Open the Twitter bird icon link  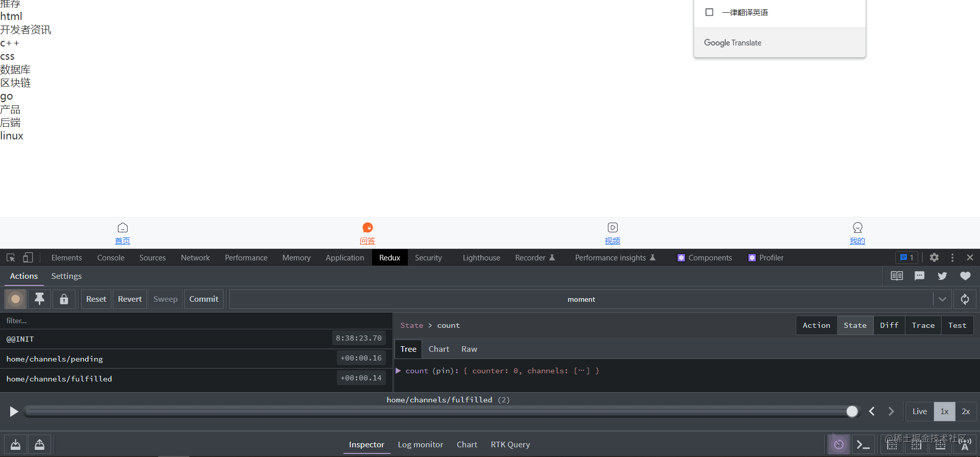942,276
